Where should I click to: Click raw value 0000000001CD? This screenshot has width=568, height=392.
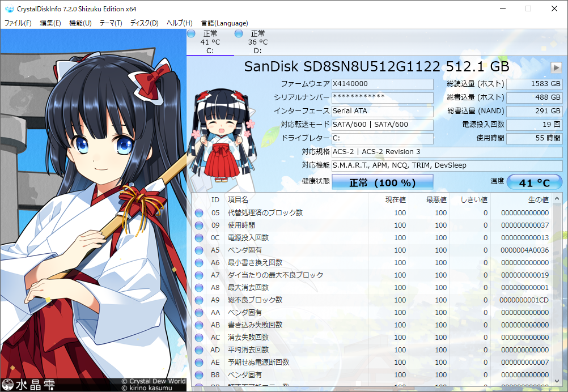pos(524,300)
